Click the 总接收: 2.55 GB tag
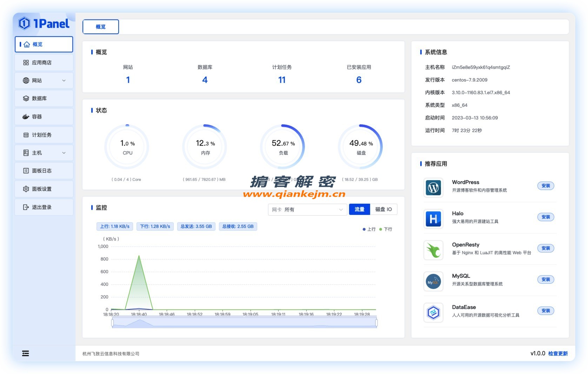The image size is (588, 374). [238, 227]
